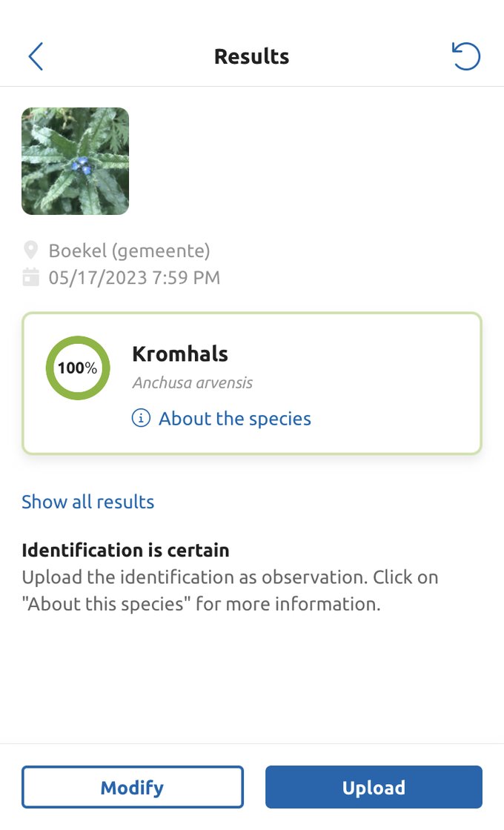Tap the info icon in the species card

[x=141, y=419]
